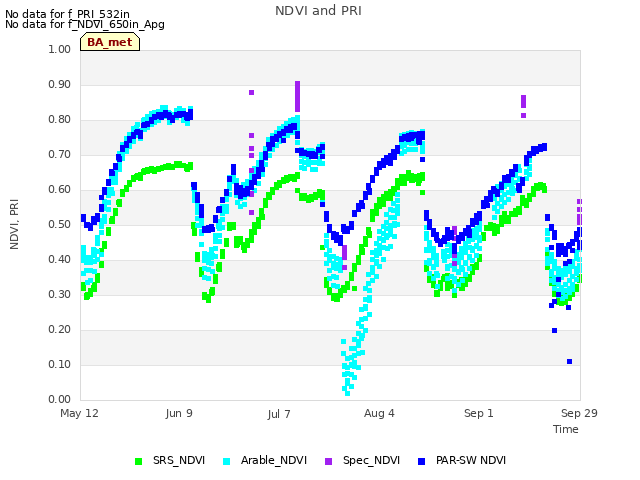Click the blue PAR-SW NDVI legend swatch

422,461
